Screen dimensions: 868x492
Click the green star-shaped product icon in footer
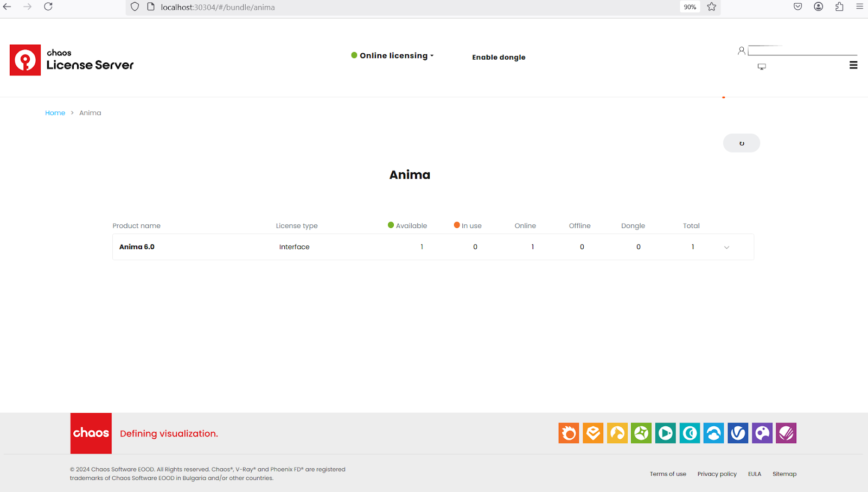(x=641, y=433)
